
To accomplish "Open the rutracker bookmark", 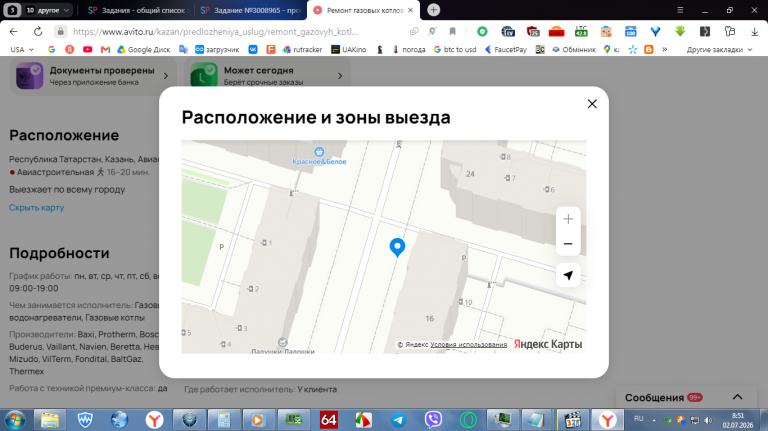I will [x=303, y=49].
